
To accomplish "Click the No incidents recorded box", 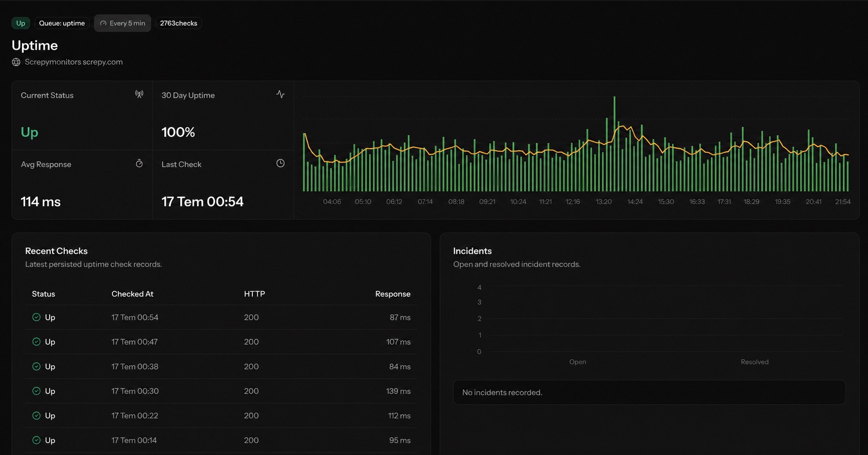I will pyautogui.click(x=649, y=392).
